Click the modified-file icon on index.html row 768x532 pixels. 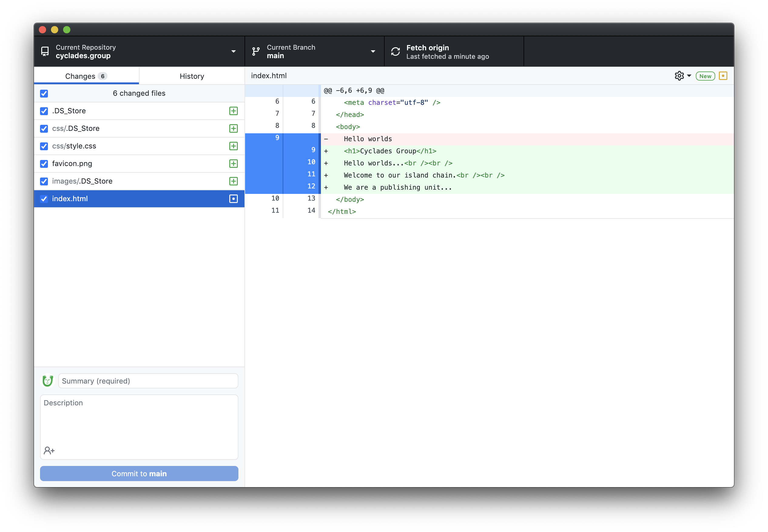(234, 199)
